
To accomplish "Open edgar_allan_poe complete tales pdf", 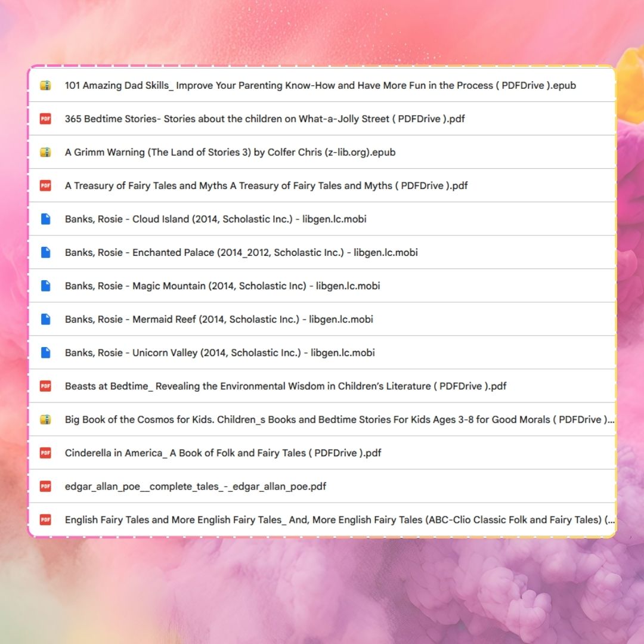I will (196, 486).
